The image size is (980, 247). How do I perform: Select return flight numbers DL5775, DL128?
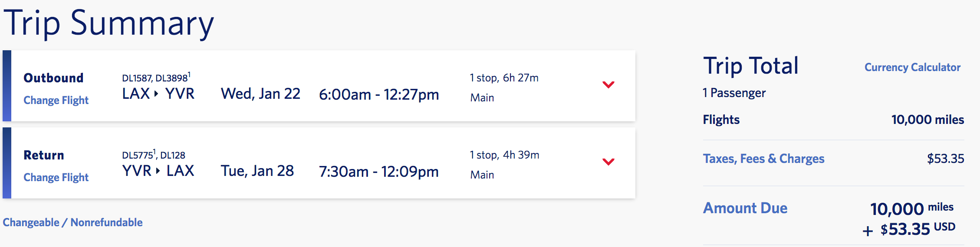point(154,155)
